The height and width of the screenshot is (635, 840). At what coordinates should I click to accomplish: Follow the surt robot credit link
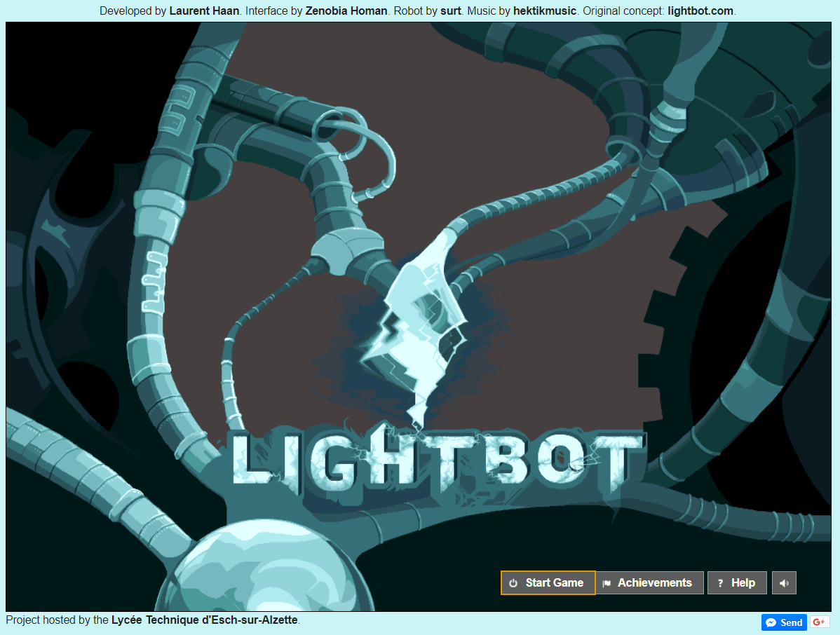(450, 11)
